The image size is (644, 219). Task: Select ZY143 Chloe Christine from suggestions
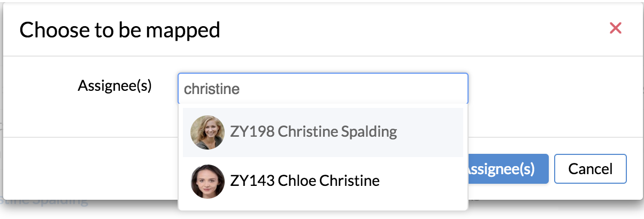(x=323, y=181)
